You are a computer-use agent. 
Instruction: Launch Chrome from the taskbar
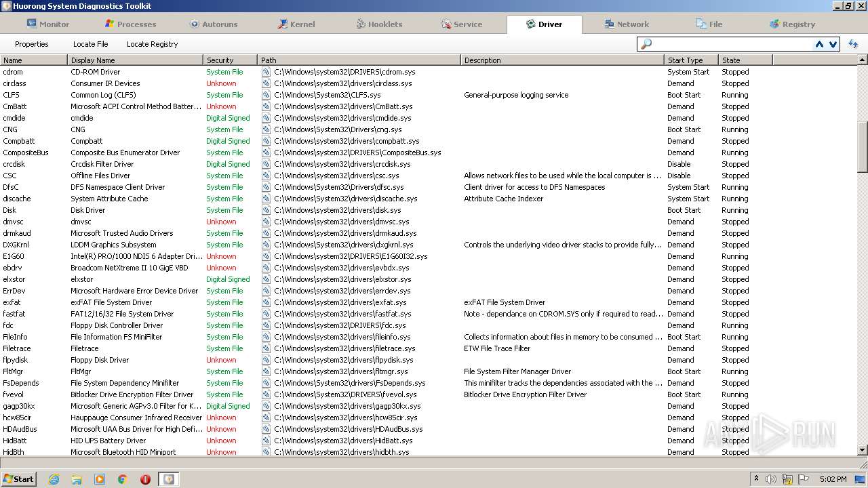click(x=122, y=479)
